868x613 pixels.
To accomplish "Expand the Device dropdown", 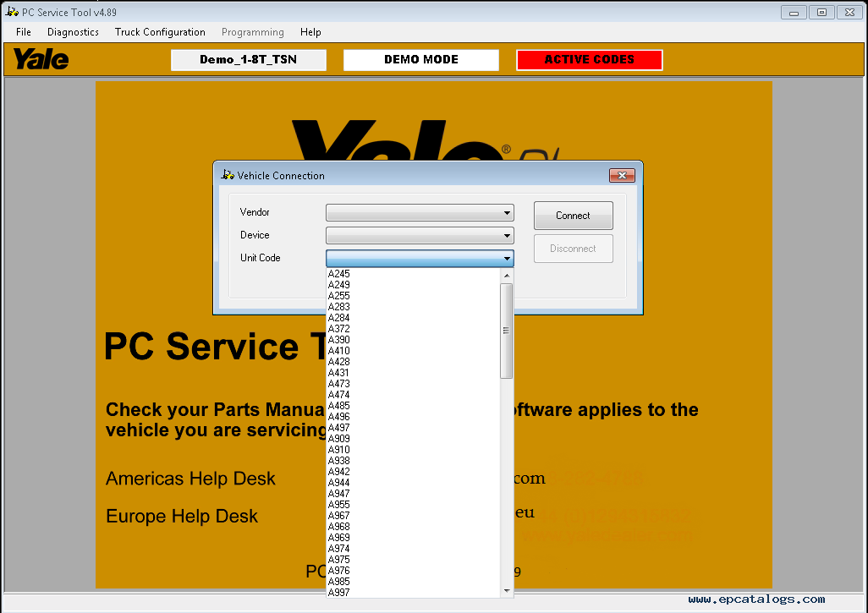I will [x=507, y=236].
